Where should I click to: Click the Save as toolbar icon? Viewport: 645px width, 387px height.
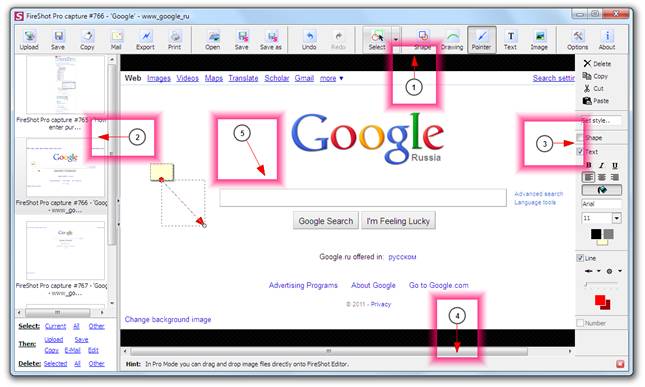click(271, 40)
